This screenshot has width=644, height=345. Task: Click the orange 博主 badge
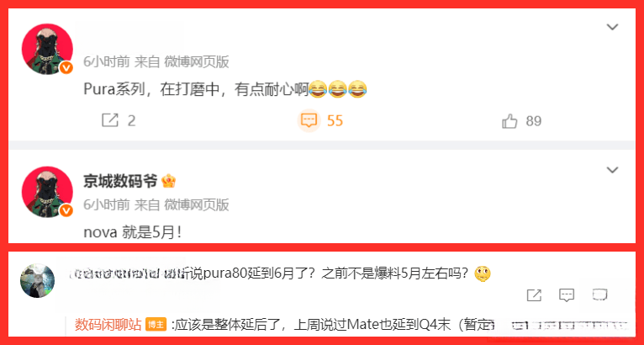point(156,325)
